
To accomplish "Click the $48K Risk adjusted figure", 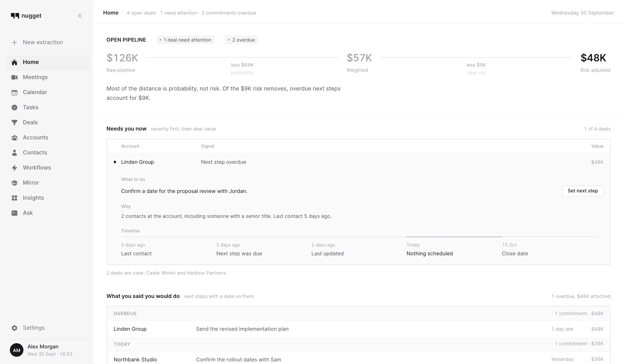I will tap(593, 58).
